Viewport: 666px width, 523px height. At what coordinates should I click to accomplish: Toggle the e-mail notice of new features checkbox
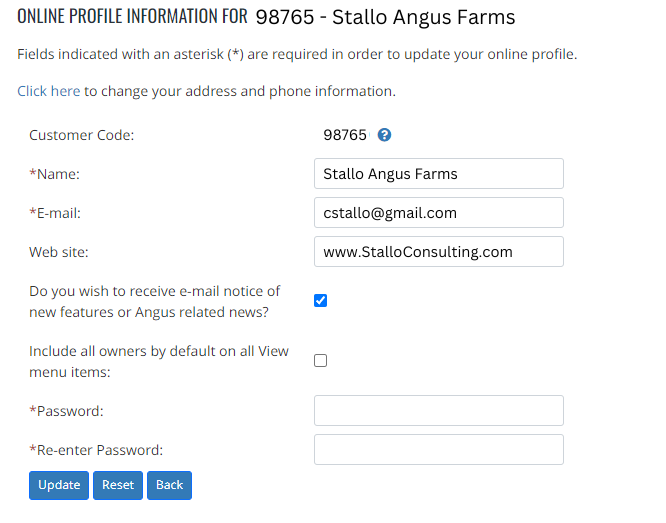click(x=321, y=301)
